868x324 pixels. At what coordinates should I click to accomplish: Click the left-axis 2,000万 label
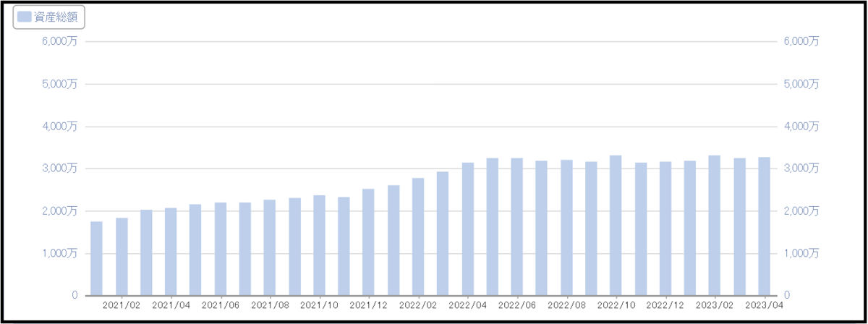point(60,211)
